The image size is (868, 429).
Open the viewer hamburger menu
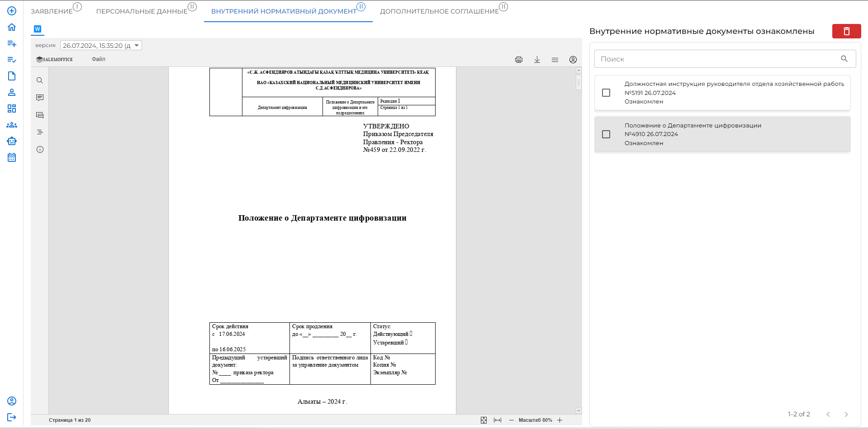click(555, 60)
